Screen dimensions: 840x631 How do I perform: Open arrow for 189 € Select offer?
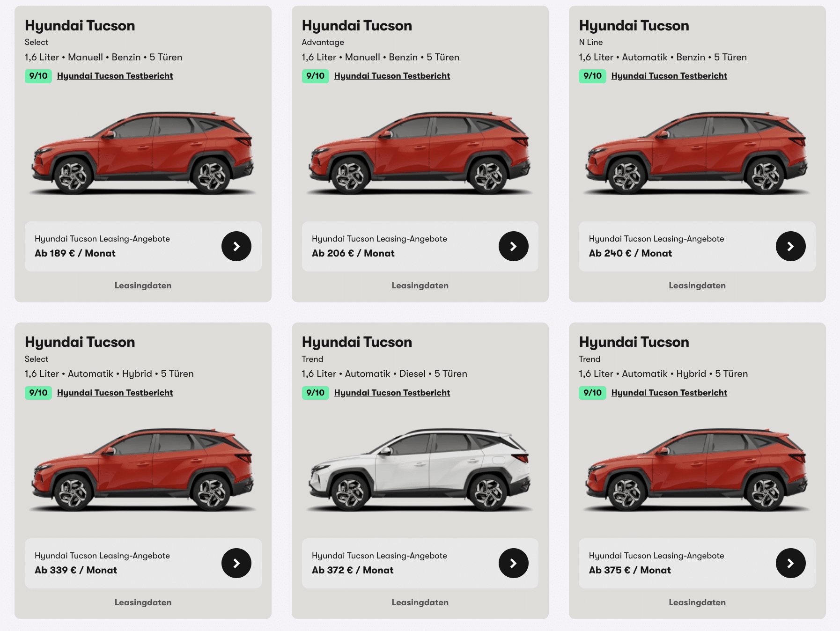pos(236,246)
